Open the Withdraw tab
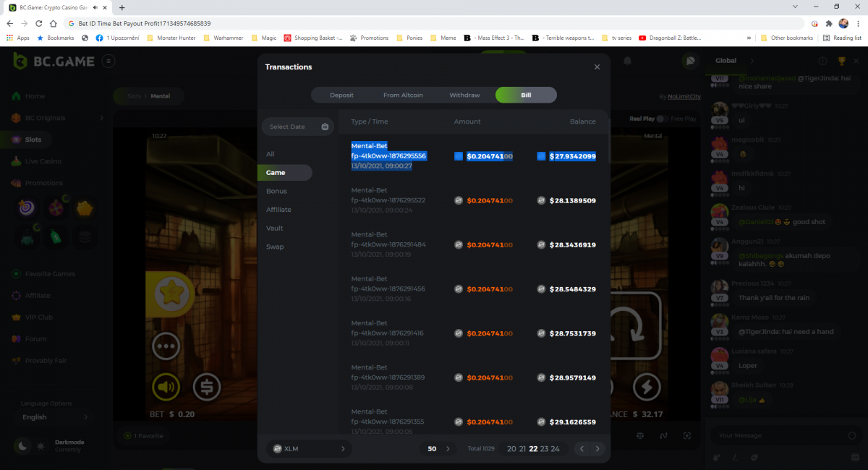The image size is (868, 470). click(x=464, y=95)
